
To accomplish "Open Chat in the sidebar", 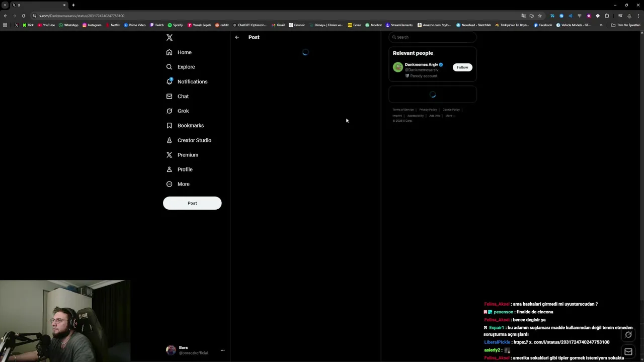I will point(178,96).
